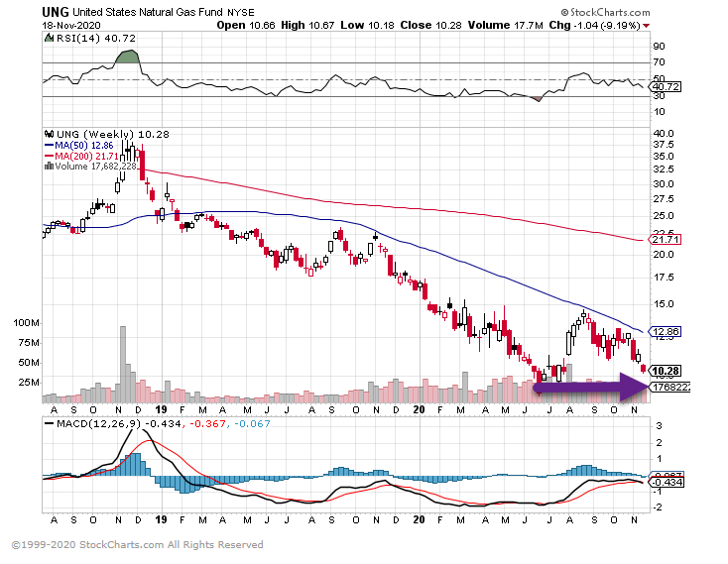The image size is (728, 564).
Task: Click the '20' year label under price panel
Action: (x=419, y=409)
